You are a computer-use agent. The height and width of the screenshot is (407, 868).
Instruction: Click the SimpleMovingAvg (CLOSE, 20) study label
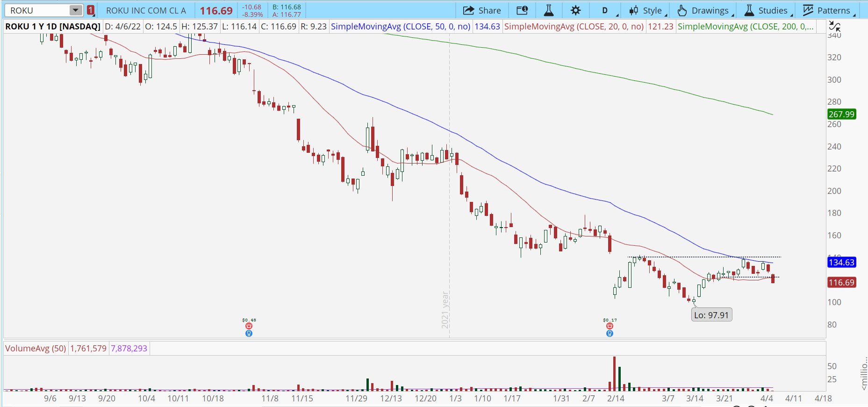[574, 27]
